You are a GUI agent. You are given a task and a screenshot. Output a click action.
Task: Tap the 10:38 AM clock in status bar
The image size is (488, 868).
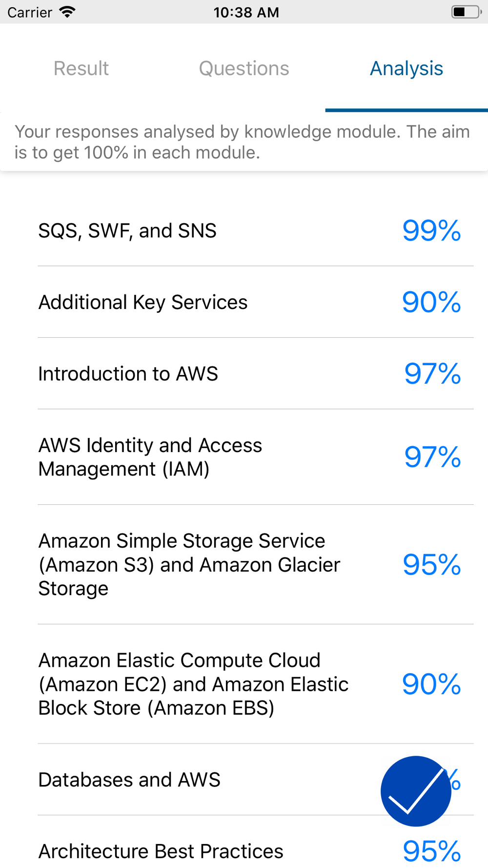pyautogui.click(x=246, y=12)
